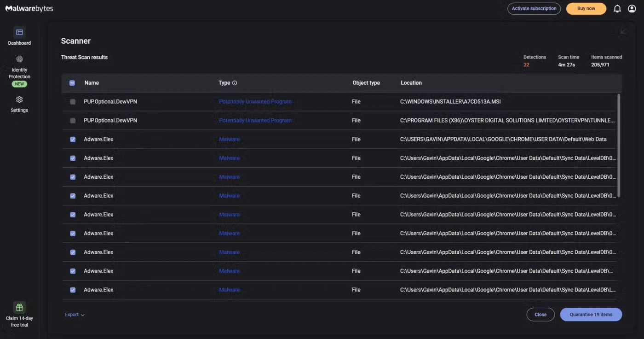644x339 pixels.
Task: Open the notifications bell
Action: (617, 9)
